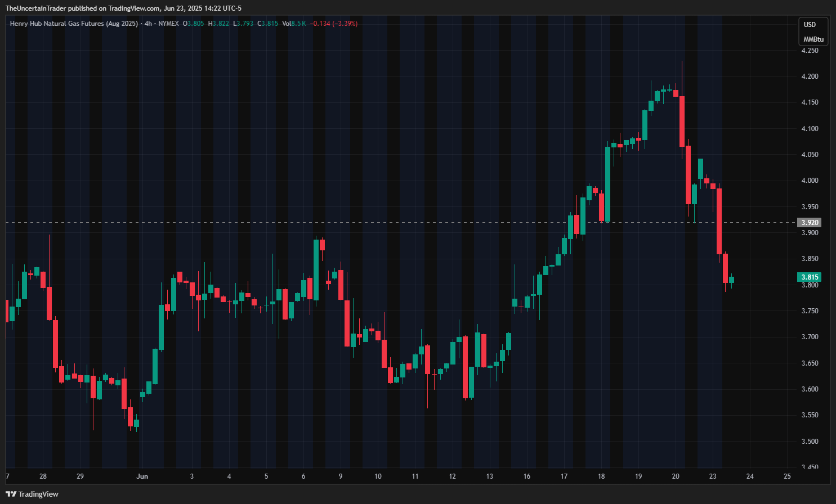This screenshot has width=836, height=504.
Task: Click date 24 on the time axis
Action: pyautogui.click(x=750, y=476)
